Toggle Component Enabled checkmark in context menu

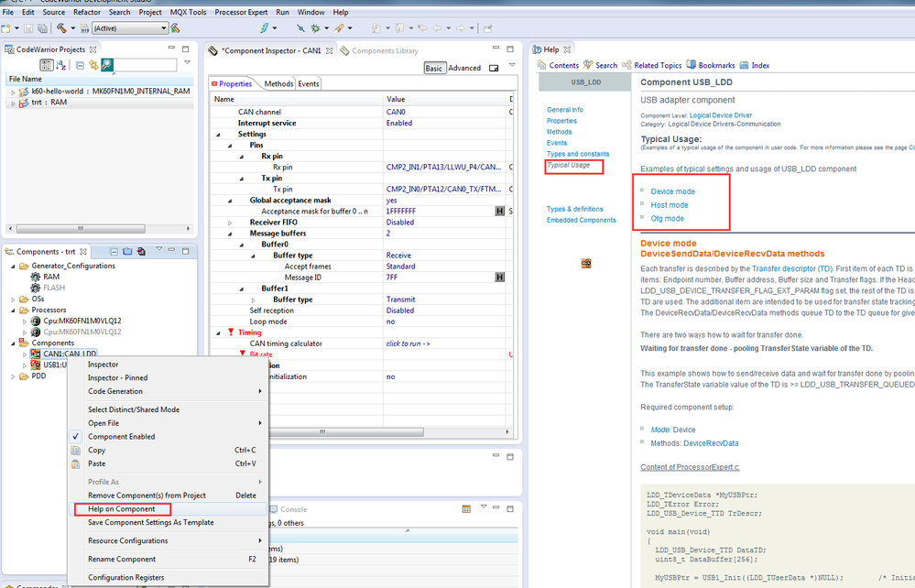pyautogui.click(x=76, y=436)
